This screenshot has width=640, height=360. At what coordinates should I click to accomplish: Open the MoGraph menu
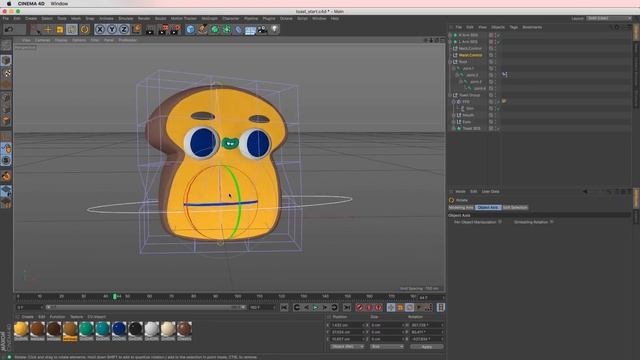click(209, 18)
